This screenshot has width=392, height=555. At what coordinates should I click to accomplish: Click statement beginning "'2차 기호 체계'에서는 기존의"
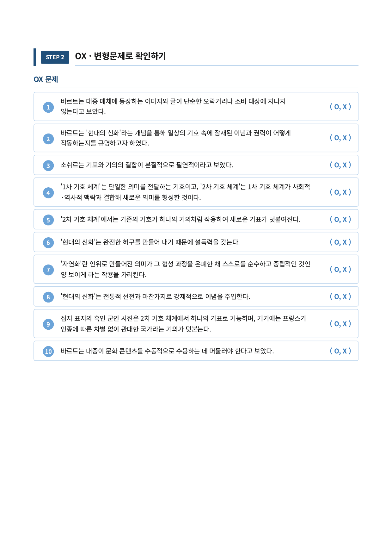(x=181, y=219)
